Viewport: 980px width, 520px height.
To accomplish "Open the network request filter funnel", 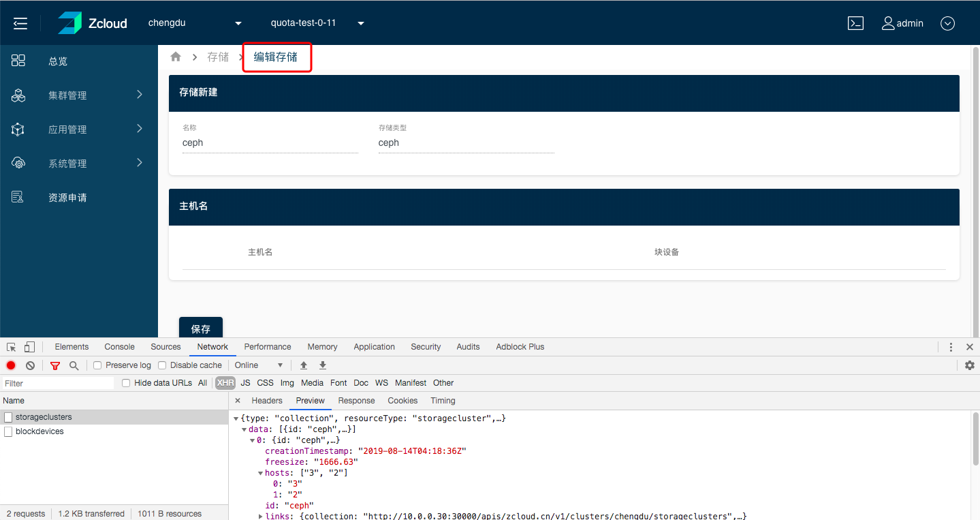I will [54, 365].
